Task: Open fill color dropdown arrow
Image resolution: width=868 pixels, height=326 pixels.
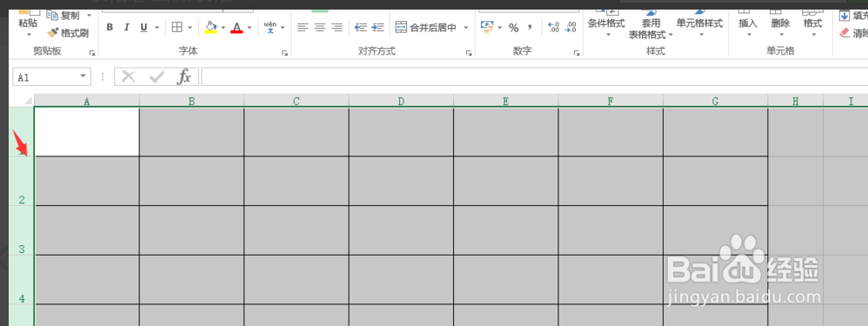Action: (224, 27)
